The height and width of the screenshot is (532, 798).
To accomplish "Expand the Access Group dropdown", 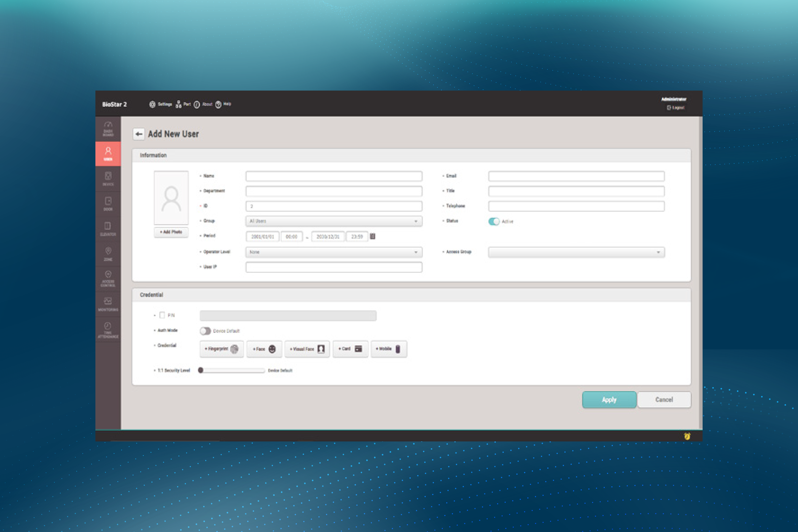I will pos(576,252).
